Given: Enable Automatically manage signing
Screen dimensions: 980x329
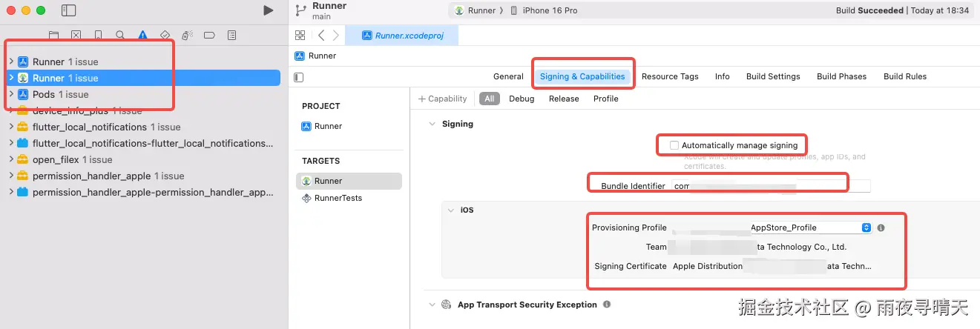Looking at the screenshot, I should (x=674, y=145).
